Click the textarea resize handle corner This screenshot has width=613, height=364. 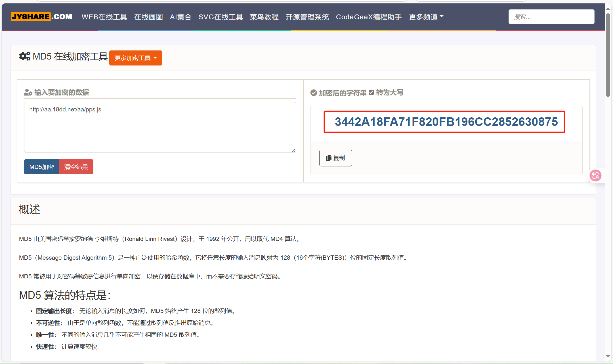point(294,150)
